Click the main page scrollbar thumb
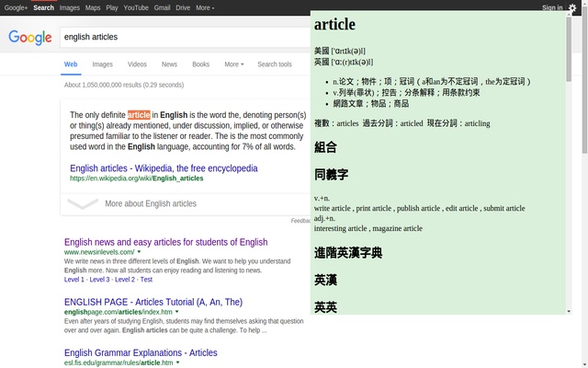Image resolution: width=588 pixels, height=368 pixels. point(584,81)
